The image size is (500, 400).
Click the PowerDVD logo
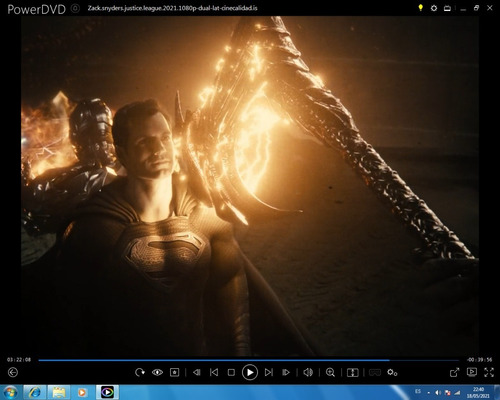pos(36,9)
